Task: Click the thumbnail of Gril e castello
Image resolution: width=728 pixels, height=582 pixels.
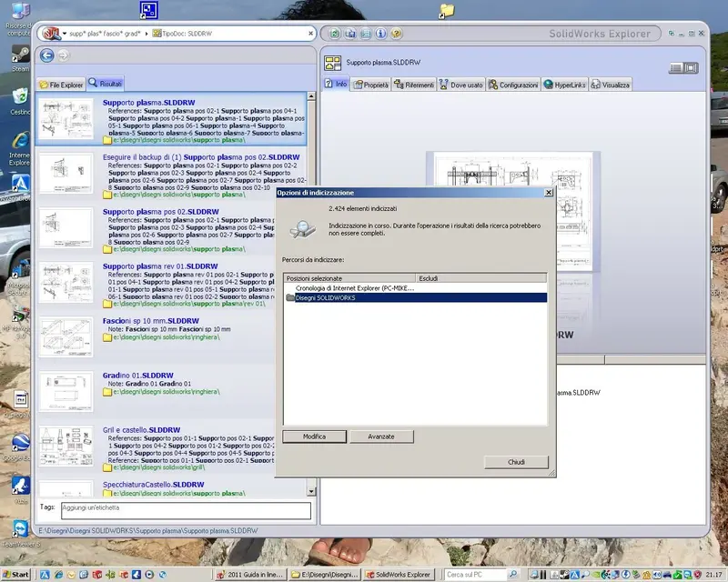Action: [66, 446]
